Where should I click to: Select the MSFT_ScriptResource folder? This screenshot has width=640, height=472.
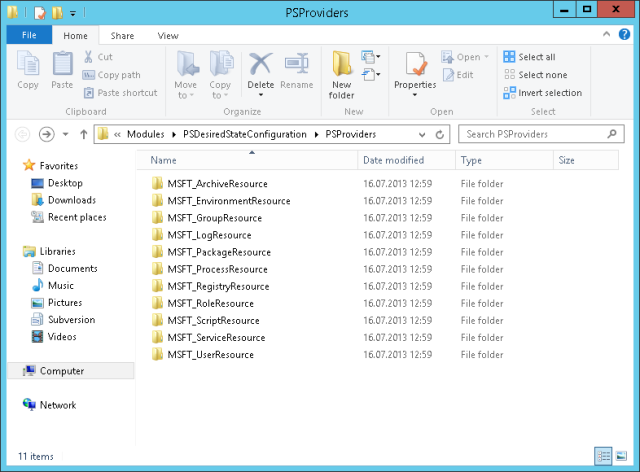coord(213,321)
